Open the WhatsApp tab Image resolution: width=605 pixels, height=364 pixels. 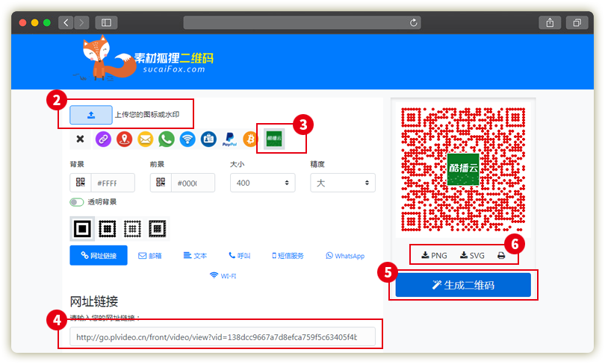[x=345, y=256]
